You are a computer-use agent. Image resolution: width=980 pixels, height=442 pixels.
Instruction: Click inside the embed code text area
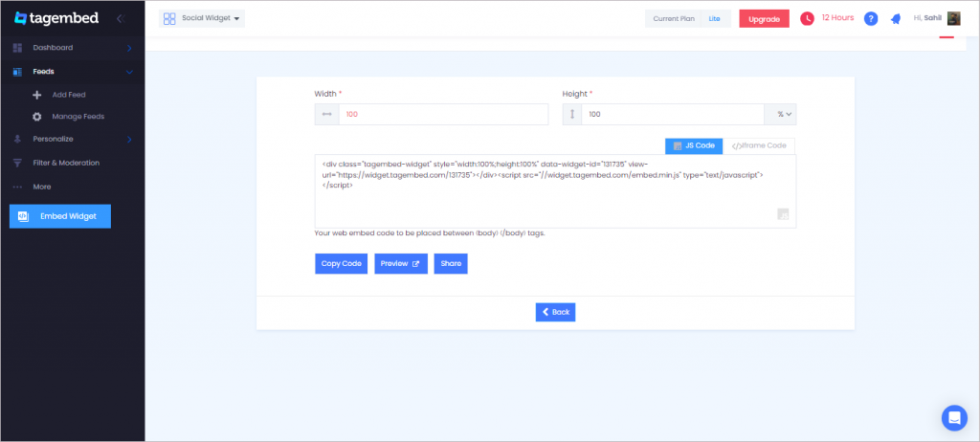point(555,191)
